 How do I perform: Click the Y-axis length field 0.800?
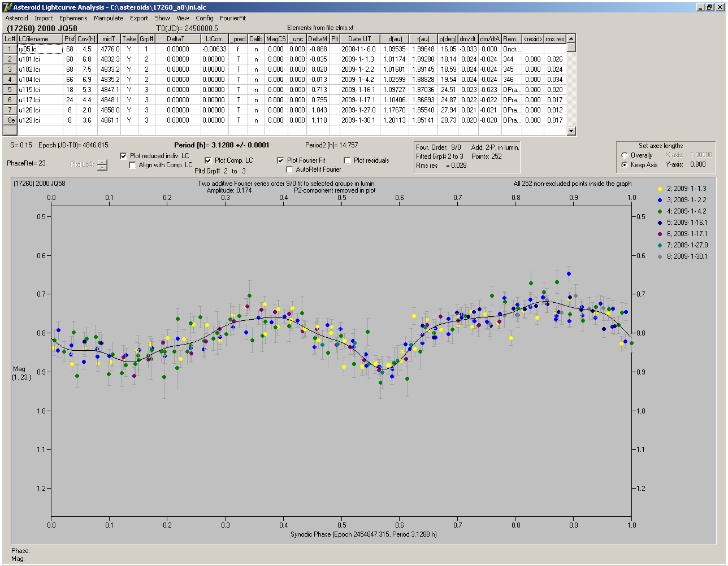tap(697, 165)
